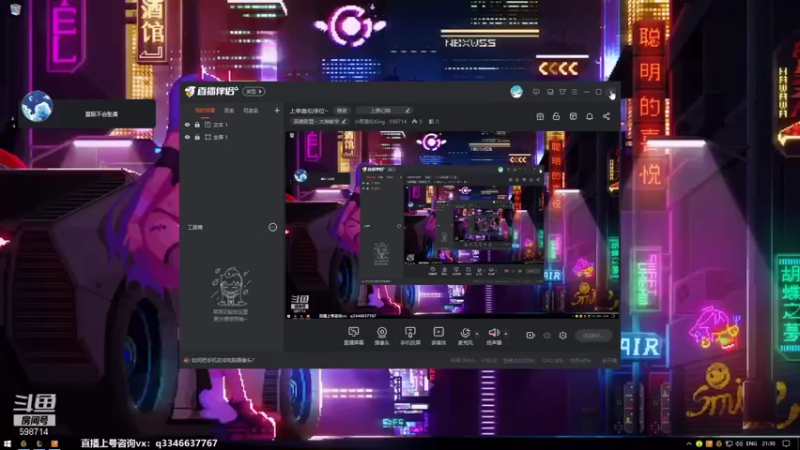This screenshot has width=800, height=450.
Task: Open skin (shirt) icon in title bar
Action: point(562,92)
